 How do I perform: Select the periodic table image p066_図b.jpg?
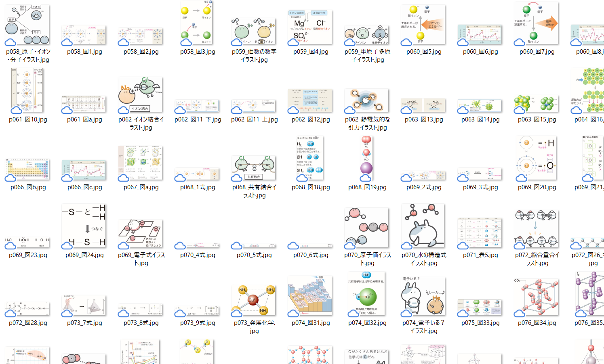pyautogui.click(x=27, y=169)
